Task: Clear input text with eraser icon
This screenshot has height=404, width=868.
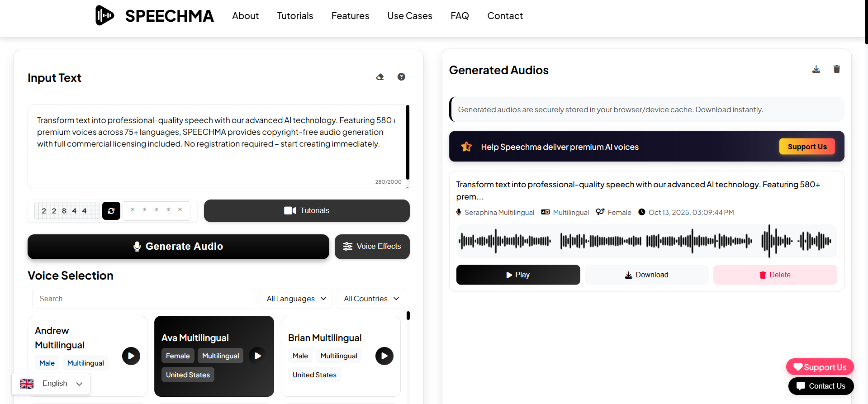Action: click(x=380, y=77)
